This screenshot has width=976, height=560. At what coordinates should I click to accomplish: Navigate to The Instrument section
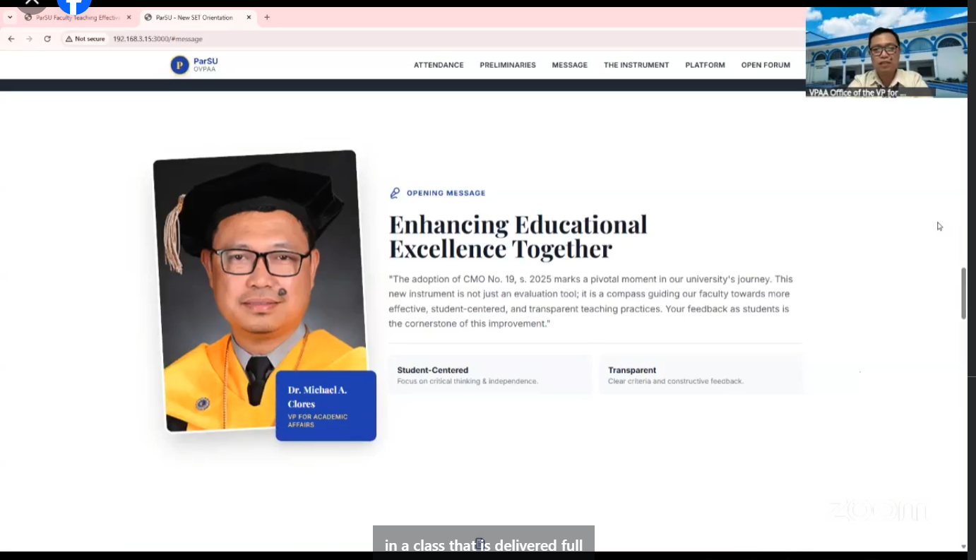636,65
